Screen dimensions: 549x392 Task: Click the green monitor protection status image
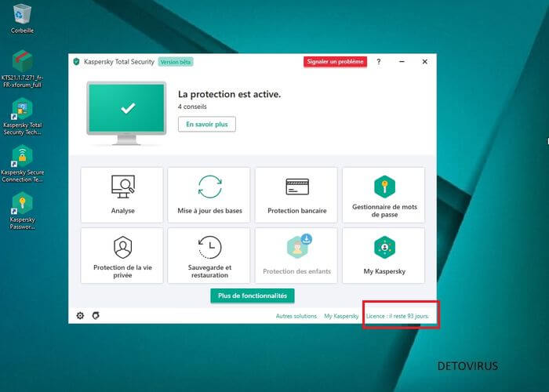pyautogui.click(x=126, y=113)
